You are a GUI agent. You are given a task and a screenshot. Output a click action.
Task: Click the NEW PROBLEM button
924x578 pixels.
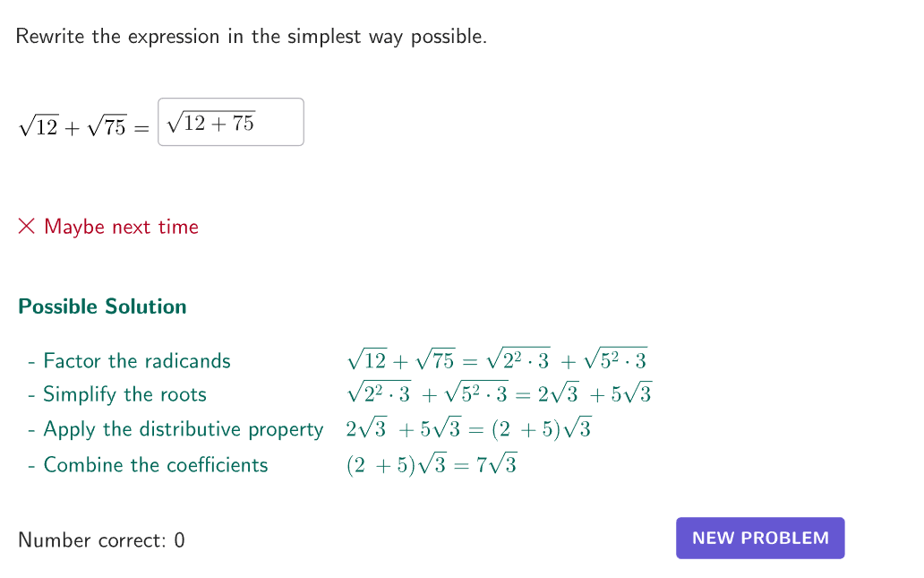[760, 538]
